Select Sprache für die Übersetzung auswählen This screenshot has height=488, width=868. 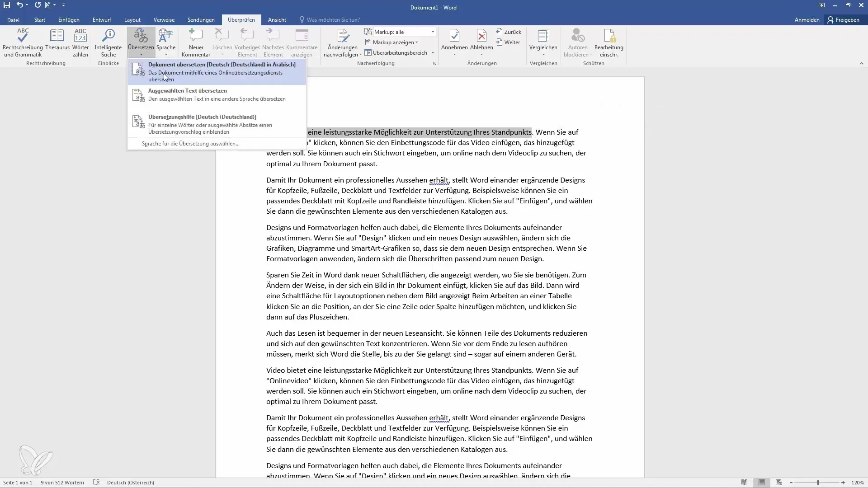[x=217, y=144]
